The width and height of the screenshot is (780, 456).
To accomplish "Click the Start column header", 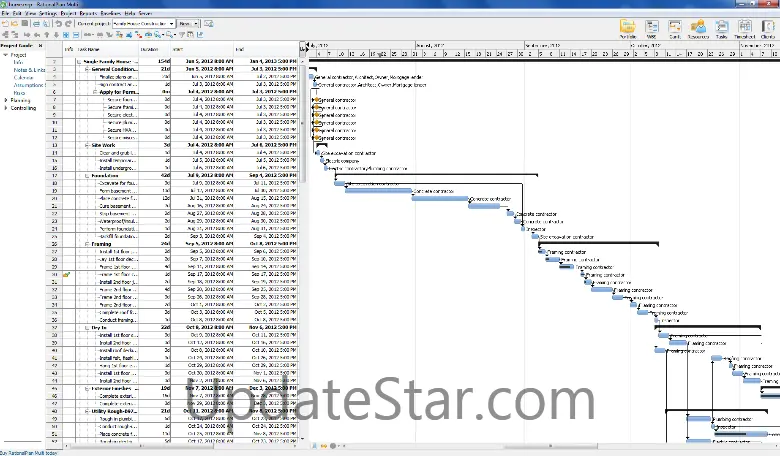I will (202, 49).
